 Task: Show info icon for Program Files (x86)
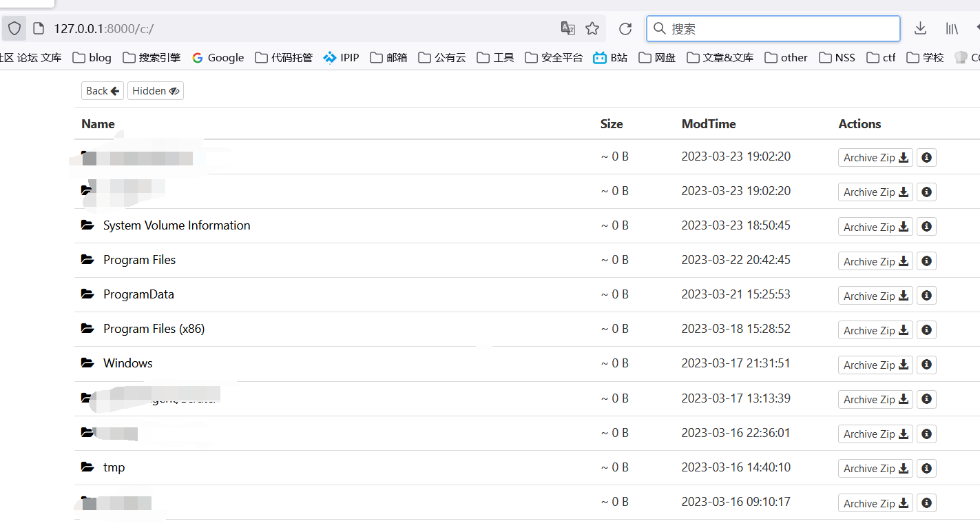[926, 330]
